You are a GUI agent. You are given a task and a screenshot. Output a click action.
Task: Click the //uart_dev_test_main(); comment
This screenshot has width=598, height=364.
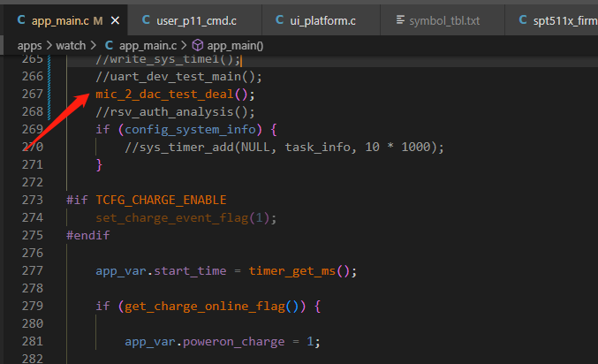tap(178, 77)
